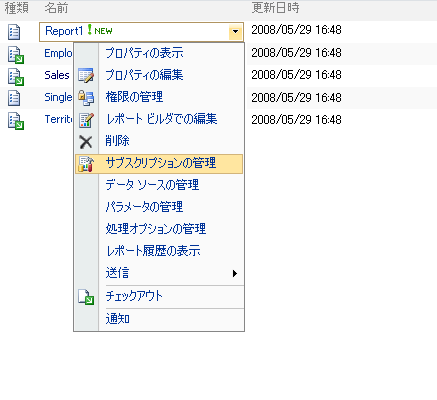Click the Emplo... report type icon

16,55
